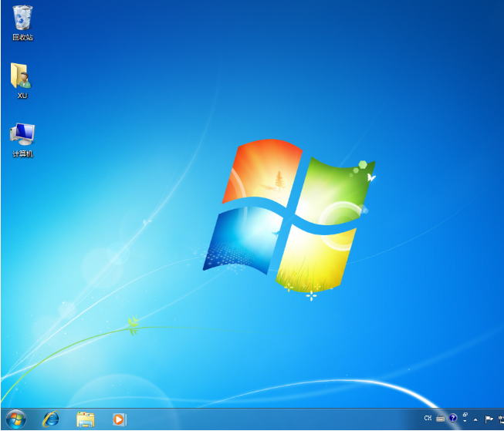This screenshot has width=504, height=431.
Task: Open Windows Explorer from the taskbar
Action: [x=86, y=419]
